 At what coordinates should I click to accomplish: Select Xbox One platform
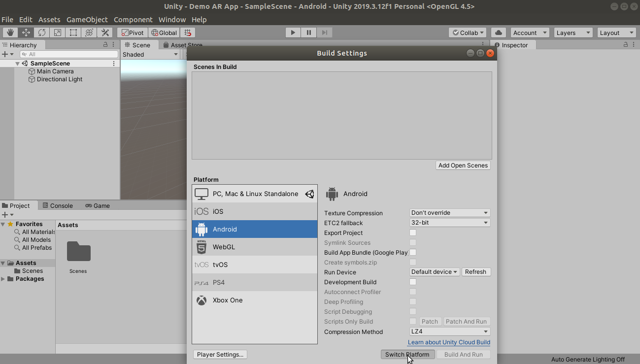(x=255, y=300)
